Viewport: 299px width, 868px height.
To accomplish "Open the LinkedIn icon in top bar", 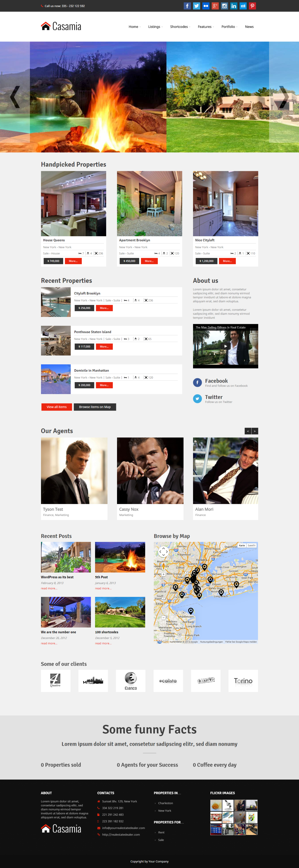I will tap(234, 6).
